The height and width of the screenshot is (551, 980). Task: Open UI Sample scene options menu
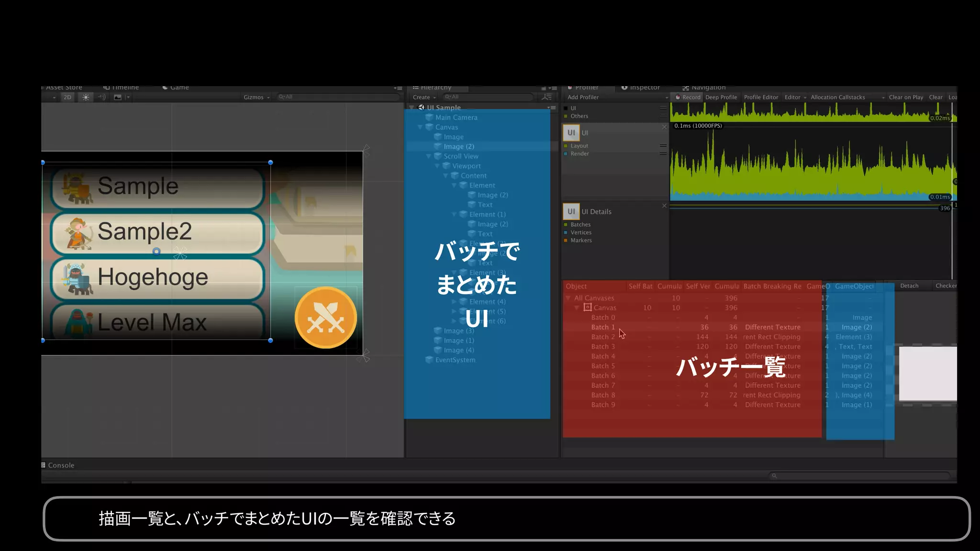tap(552, 108)
